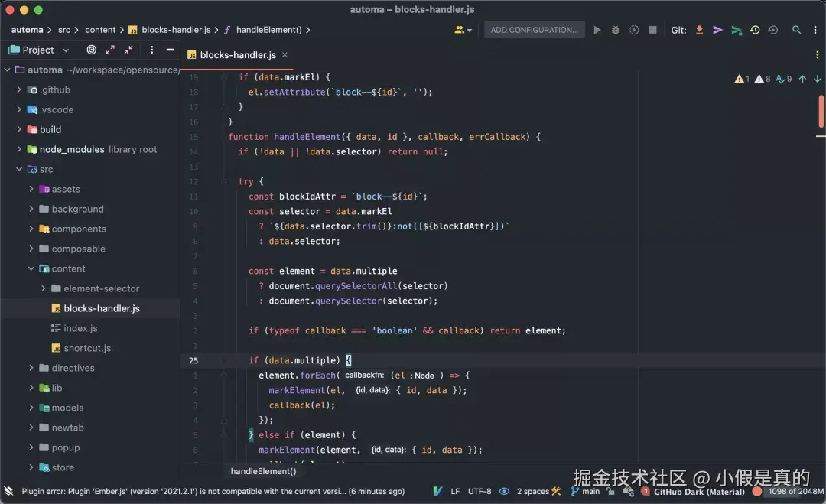Click the Run play icon in toolbar
Viewport: 826px width, 504px height.
click(597, 30)
